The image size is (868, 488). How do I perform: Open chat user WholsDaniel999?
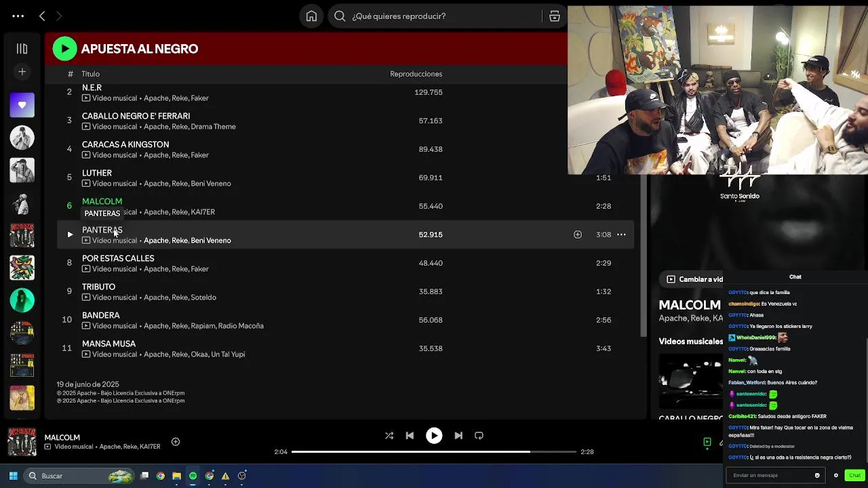pyautogui.click(x=755, y=338)
